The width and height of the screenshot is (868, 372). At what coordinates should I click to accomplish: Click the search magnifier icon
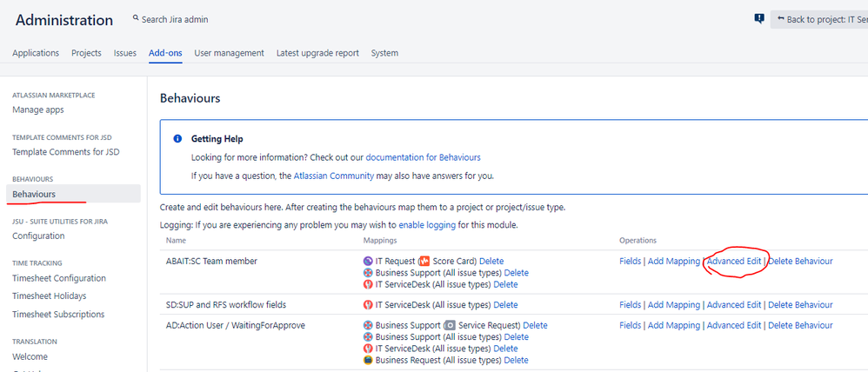point(136,18)
